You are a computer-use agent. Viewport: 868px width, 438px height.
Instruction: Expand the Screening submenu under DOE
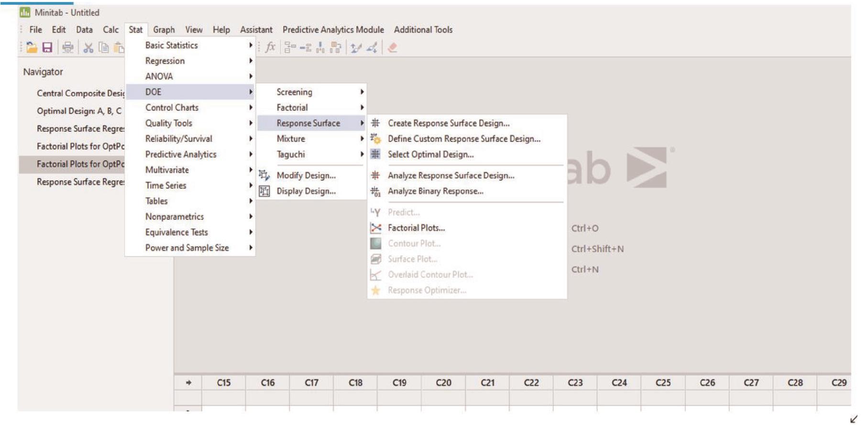click(x=311, y=92)
